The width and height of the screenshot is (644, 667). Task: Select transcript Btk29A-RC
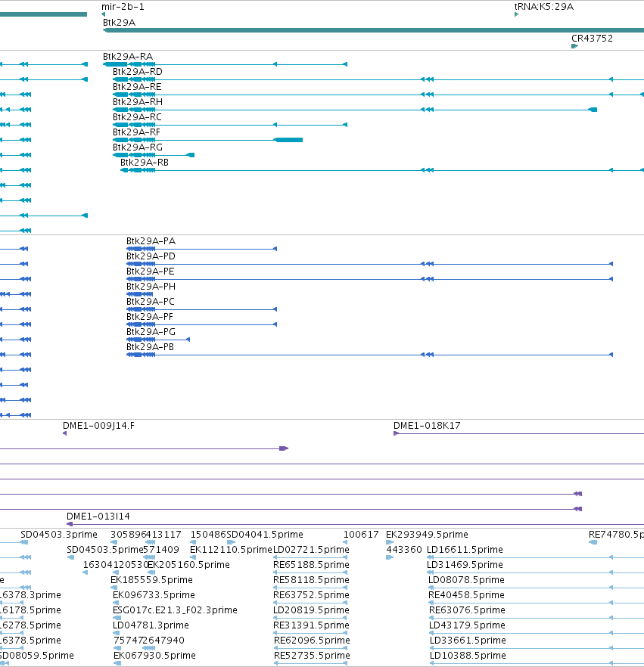(137, 117)
